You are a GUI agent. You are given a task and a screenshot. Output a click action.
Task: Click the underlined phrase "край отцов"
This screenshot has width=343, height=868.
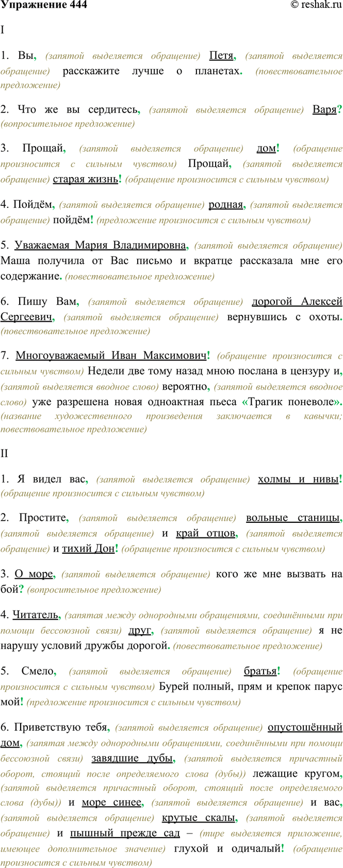pos(206,534)
